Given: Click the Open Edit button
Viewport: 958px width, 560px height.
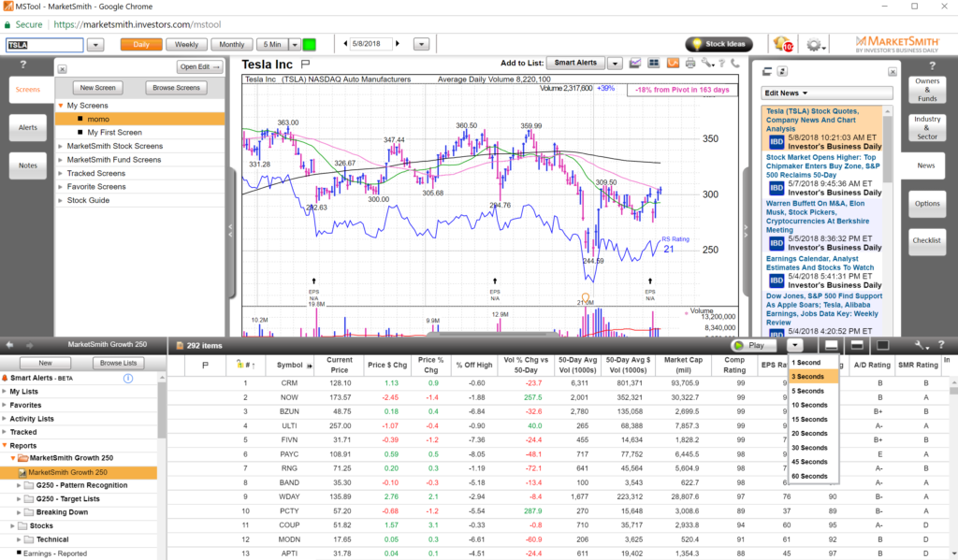Looking at the screenshot, I should [199, 67].
